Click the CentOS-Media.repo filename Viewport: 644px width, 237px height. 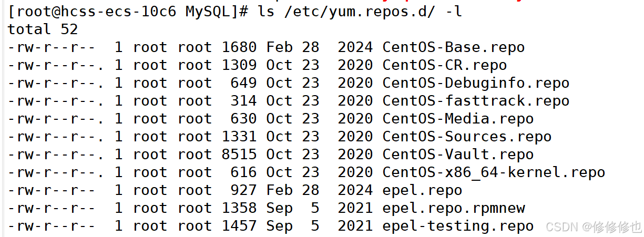pos(458,119)
